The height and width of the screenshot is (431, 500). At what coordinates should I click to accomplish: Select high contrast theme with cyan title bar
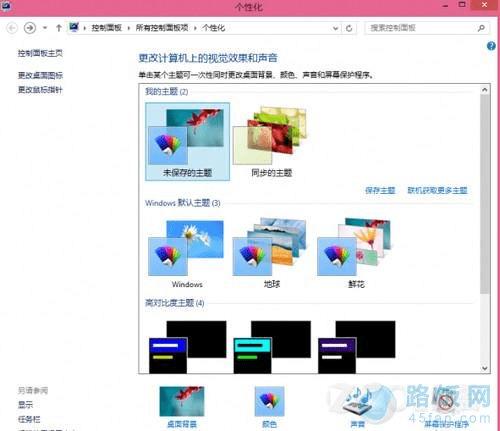(x=272, y=347)
